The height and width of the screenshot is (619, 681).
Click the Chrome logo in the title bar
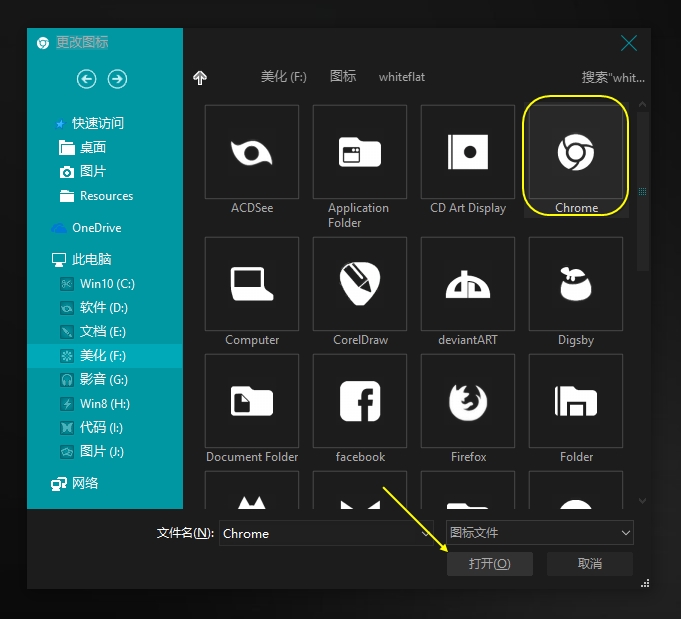click(43, 43)
